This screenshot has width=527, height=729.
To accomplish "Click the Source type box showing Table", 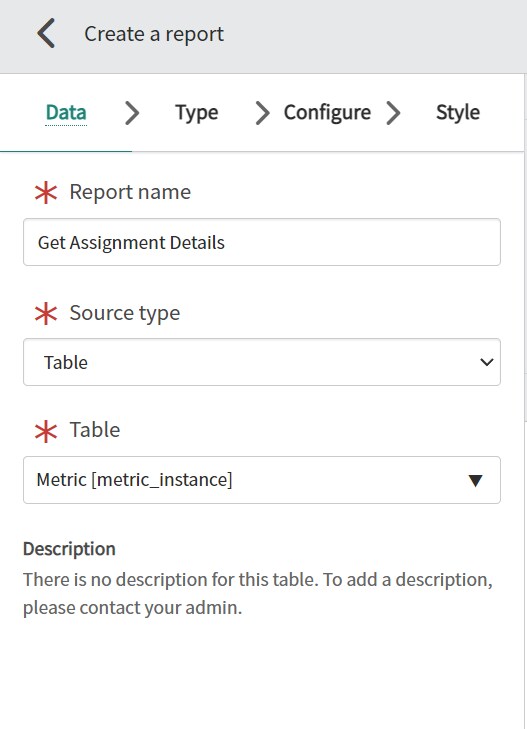I will 262,362.
